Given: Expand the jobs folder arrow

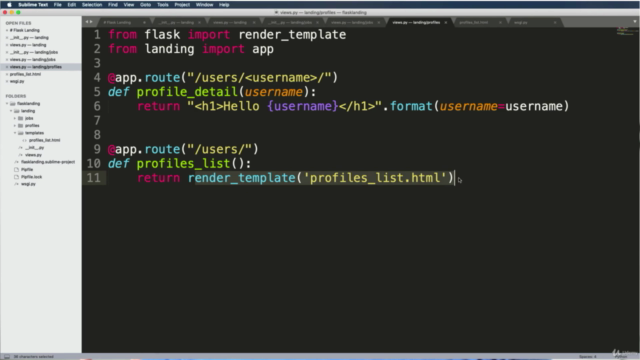Looking at the screenshot, I should [x=15, y=118].
